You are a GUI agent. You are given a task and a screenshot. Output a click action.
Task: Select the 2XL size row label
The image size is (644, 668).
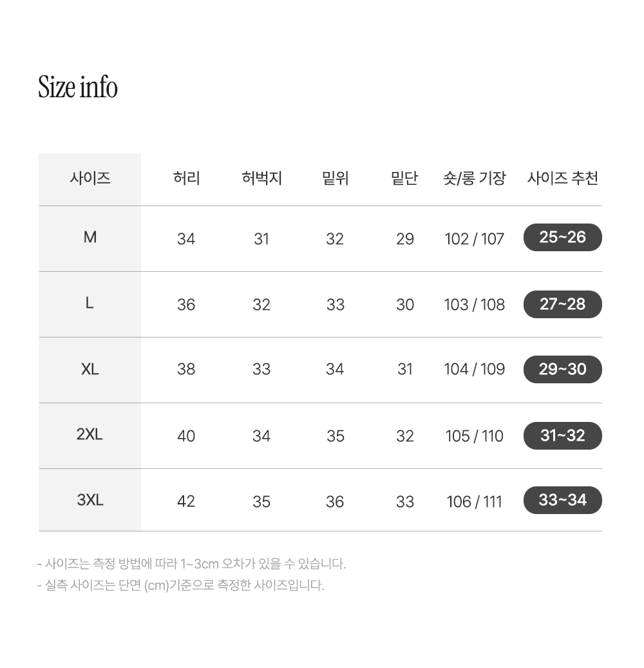click(90, 434)
